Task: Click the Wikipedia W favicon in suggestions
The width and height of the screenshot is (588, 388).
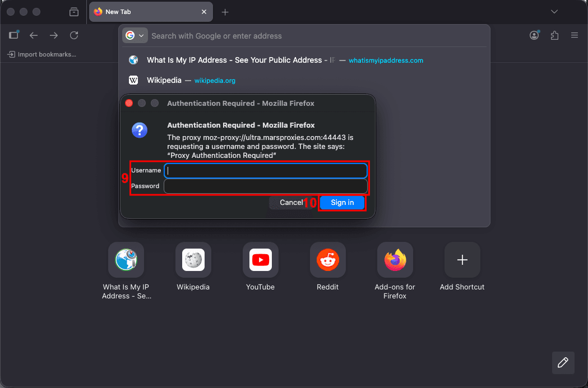Action: [x=133, y=80]
